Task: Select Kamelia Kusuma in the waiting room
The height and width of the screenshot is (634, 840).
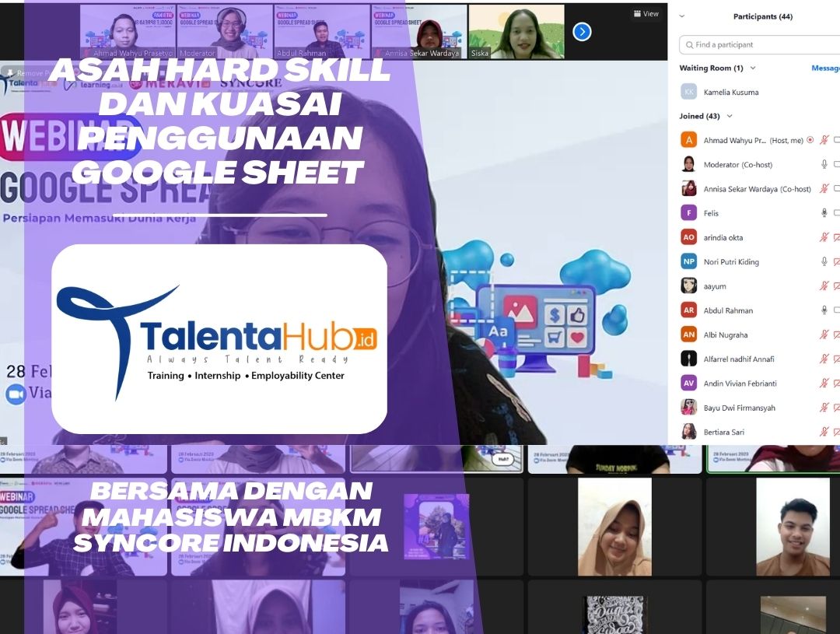Action: pyautogui.click(x=730, y=92)
